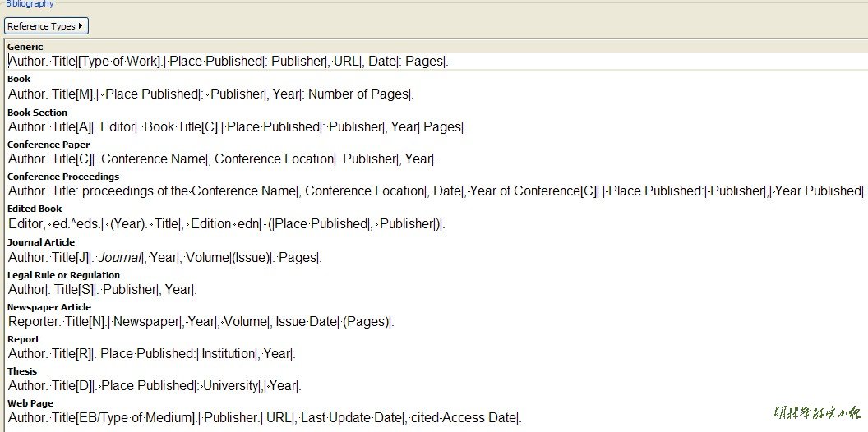The width and height of the screenshot is (868, 432).
Task: Click into the Book template line
Action: pyautogui.click(x=210, y=94)
